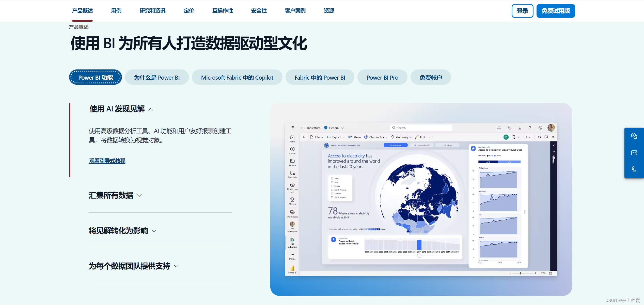Open the 观看引导式教程 link
The image size is (644, 305).
[x=107, y=161]
